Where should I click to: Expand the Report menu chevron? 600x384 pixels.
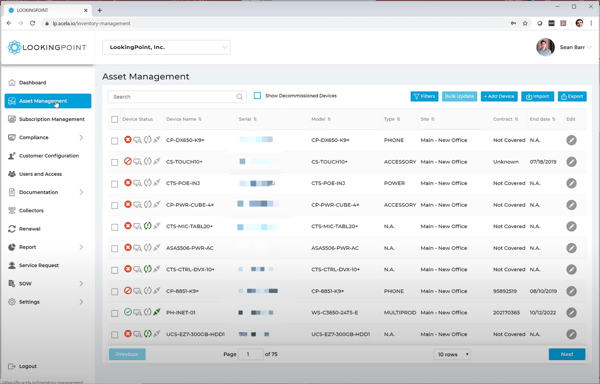[x=81, y=247]
